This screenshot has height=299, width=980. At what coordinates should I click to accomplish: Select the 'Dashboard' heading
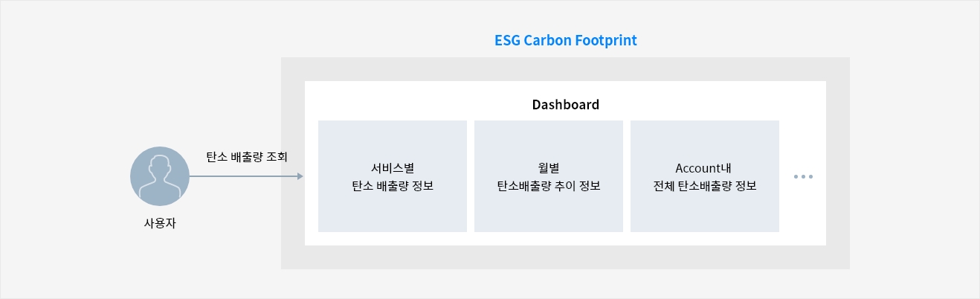[565, 105]
